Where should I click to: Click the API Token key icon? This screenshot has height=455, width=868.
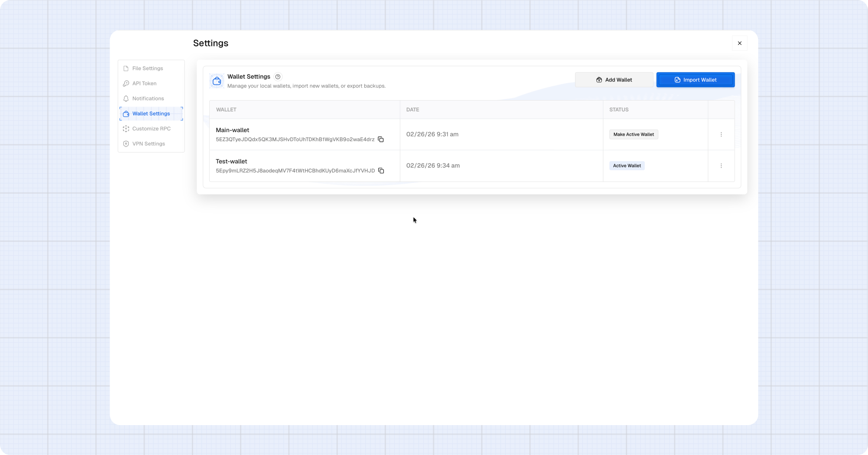(126, 84)
